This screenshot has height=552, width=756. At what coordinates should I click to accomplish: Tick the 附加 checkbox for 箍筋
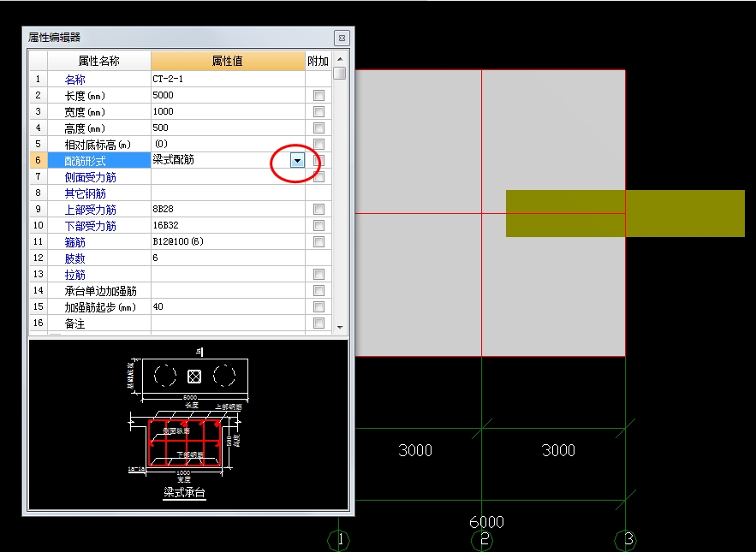[318, 241]
